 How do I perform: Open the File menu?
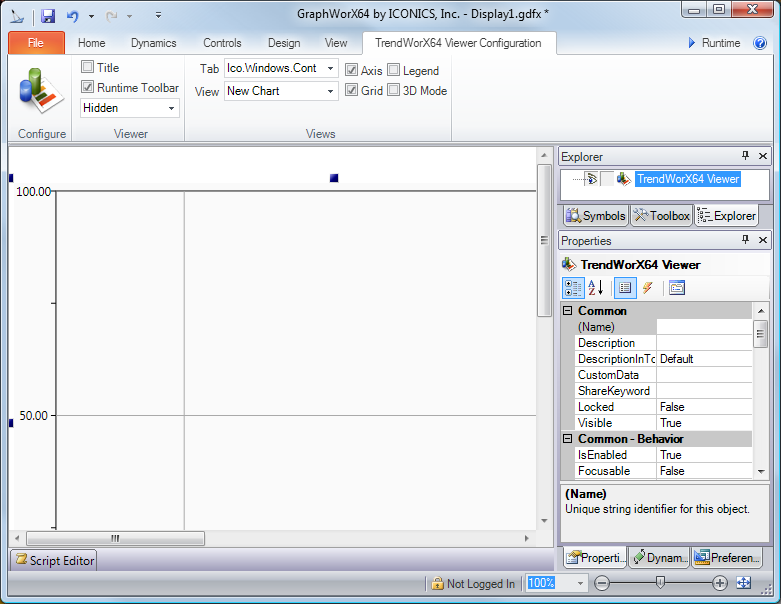[36, 43]
